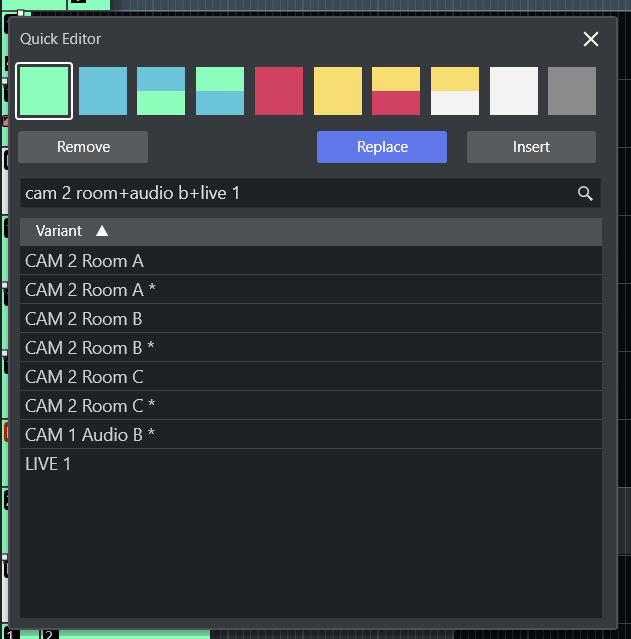This screenshot has height=639, width=631.
Task: Select the yellow-over-white split swatch
Action: click(x=455, y=91)
